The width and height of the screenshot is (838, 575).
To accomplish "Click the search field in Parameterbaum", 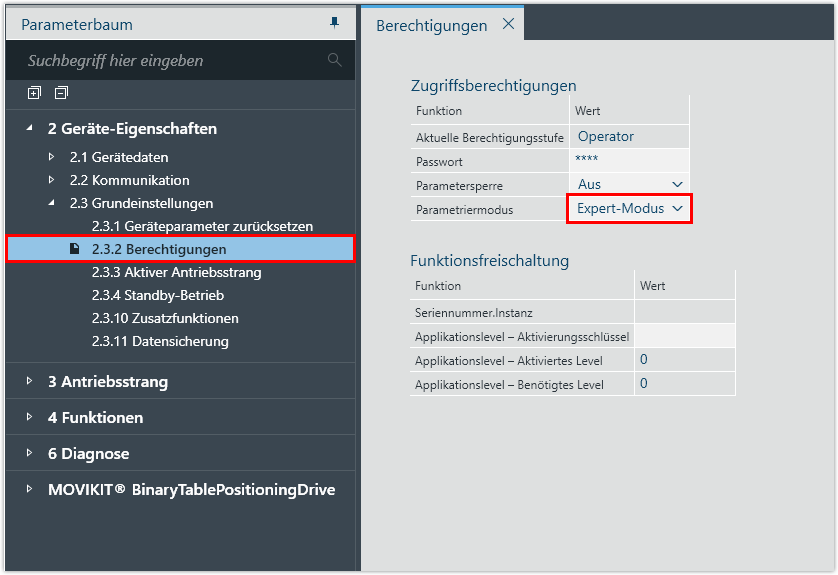I will click(x=170, y=61).
